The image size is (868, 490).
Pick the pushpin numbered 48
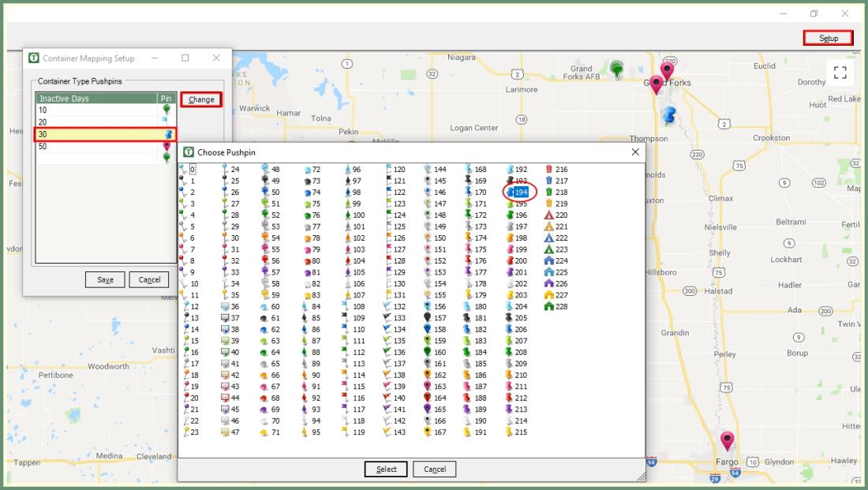tap(271, 170)
